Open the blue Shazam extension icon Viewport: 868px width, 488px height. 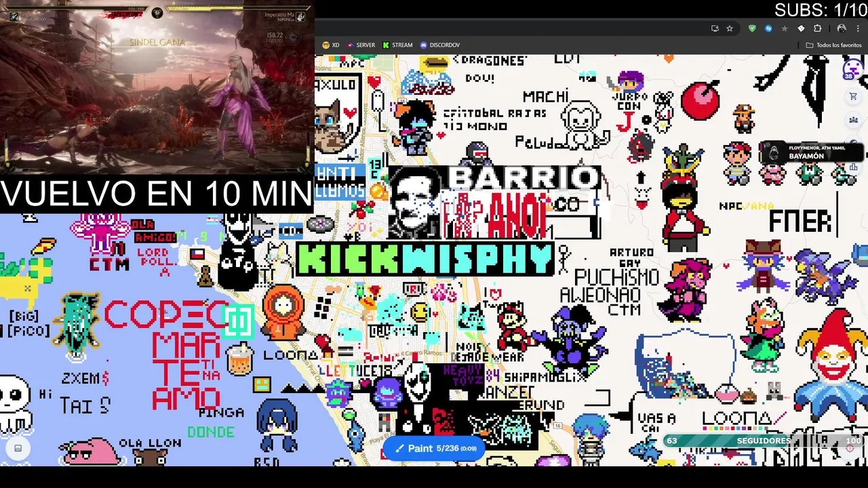768,28
